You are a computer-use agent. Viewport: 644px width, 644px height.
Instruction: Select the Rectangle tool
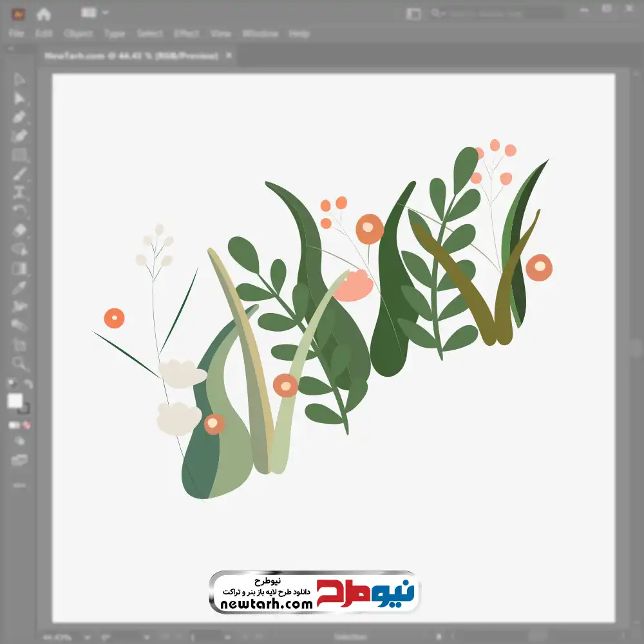19,155
